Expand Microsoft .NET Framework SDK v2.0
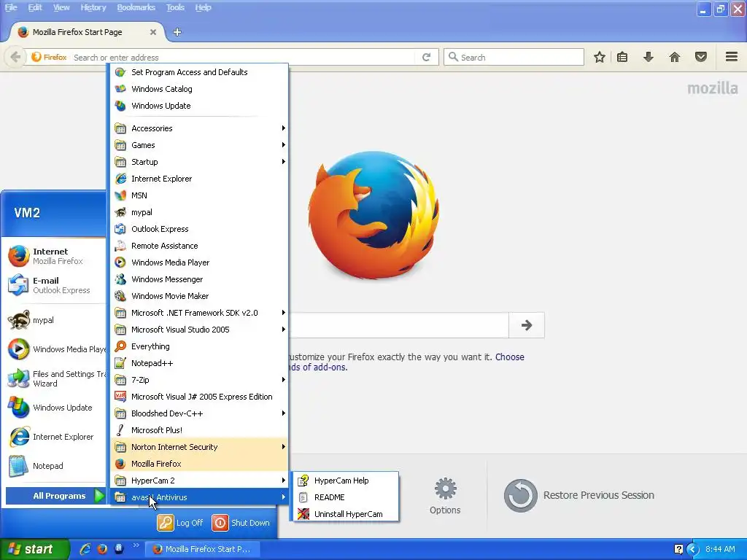 [199, 313]
